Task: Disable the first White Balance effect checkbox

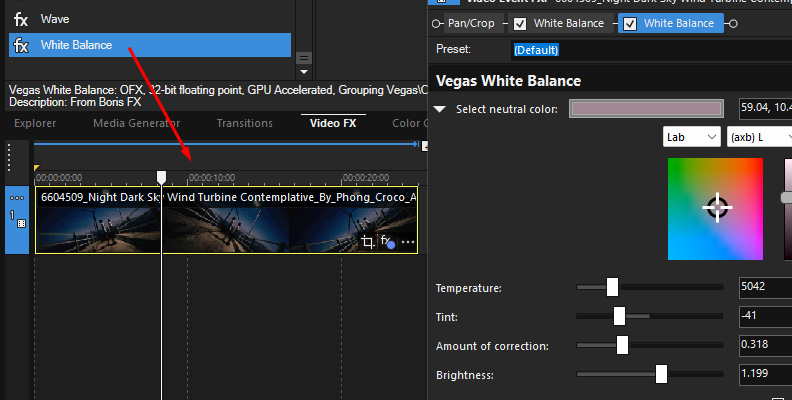Action: [x=520, y=24]
